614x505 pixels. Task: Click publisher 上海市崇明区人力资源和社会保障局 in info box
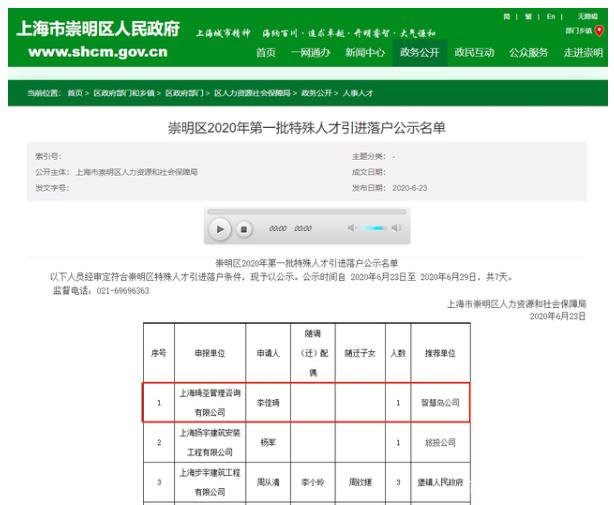click(136, 172)
